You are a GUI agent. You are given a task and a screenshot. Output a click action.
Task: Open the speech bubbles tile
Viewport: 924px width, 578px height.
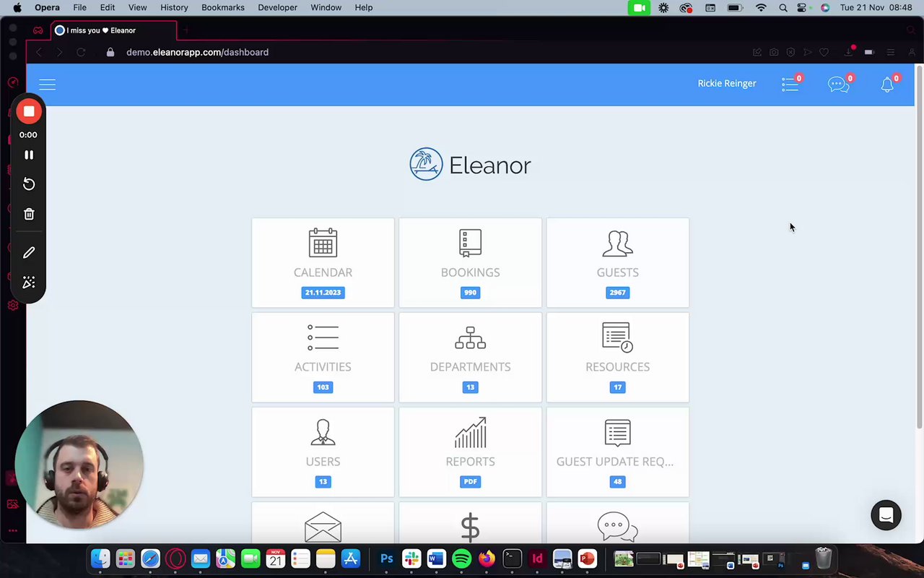pos(617,524)
